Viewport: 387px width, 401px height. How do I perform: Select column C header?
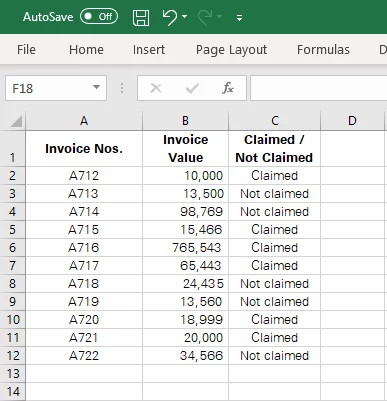tap(275, 121)
